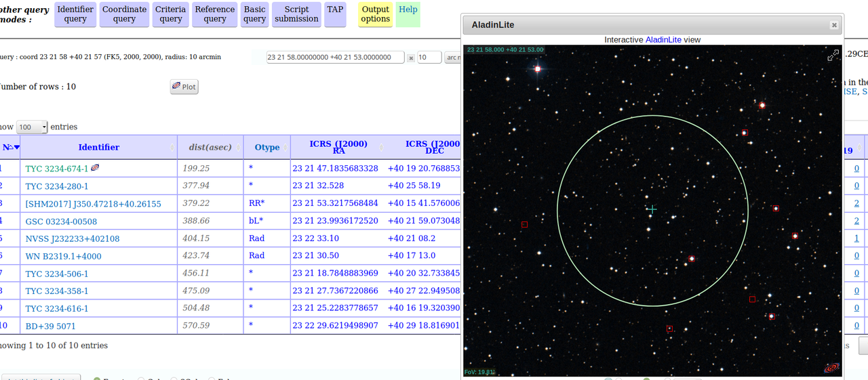Open the GSC 03234-00508 link
Image resolution: width=868 pixels, height=380 pixels.
pos(61,221)
